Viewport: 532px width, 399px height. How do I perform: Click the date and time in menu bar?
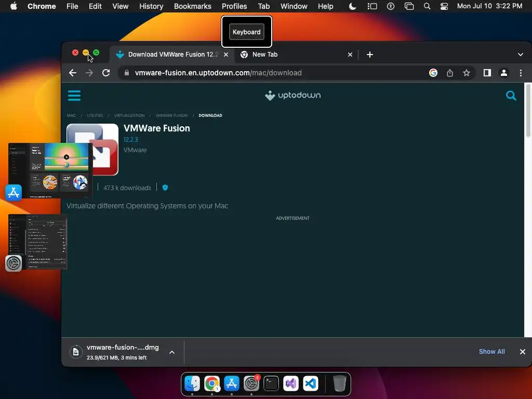coord(489,6)
